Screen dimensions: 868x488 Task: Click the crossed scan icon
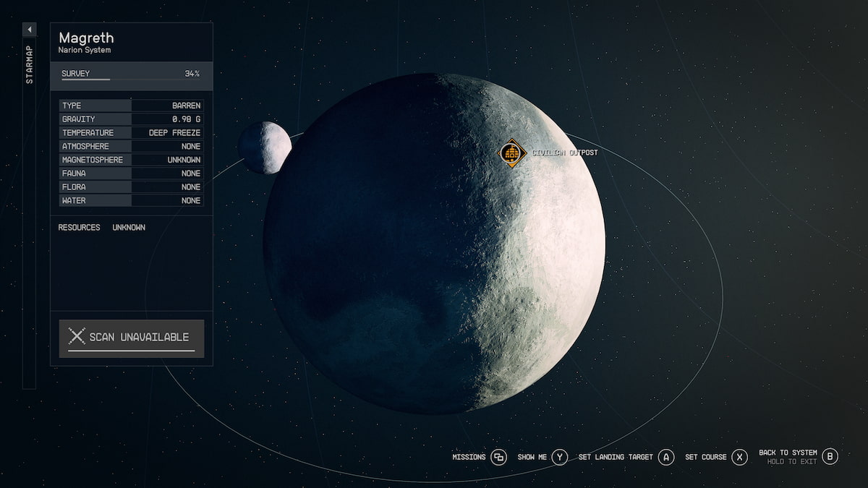tap(77, 336)
